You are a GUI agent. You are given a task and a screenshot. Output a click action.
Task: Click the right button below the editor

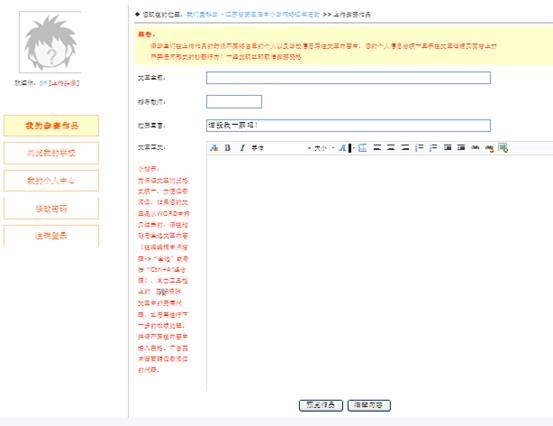[369, 405]
